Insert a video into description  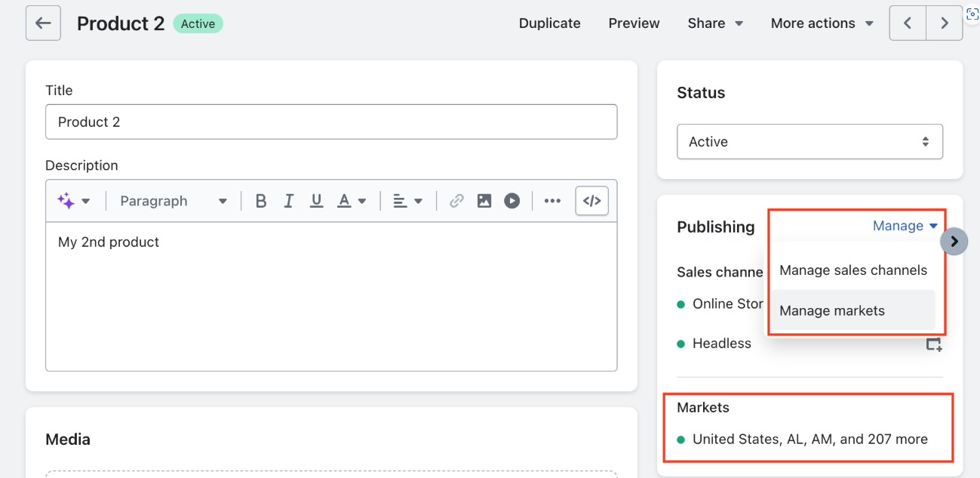click(512, 201)
